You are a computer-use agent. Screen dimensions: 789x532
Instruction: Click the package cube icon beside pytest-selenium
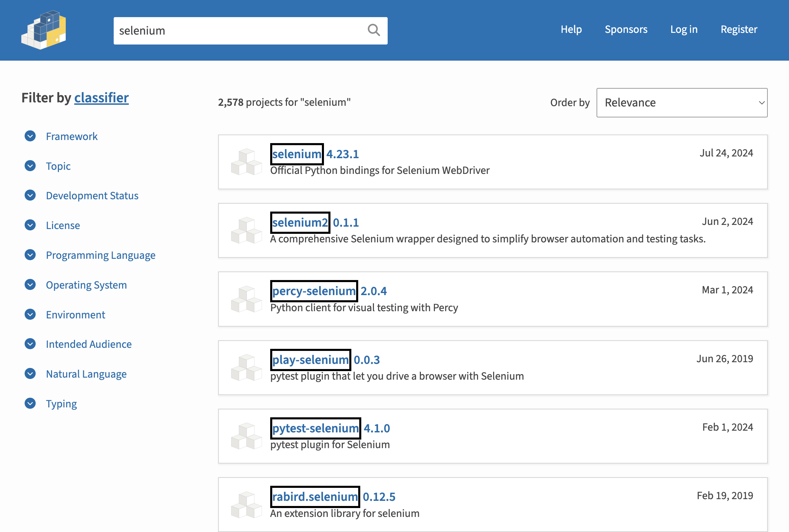point(247,436)
